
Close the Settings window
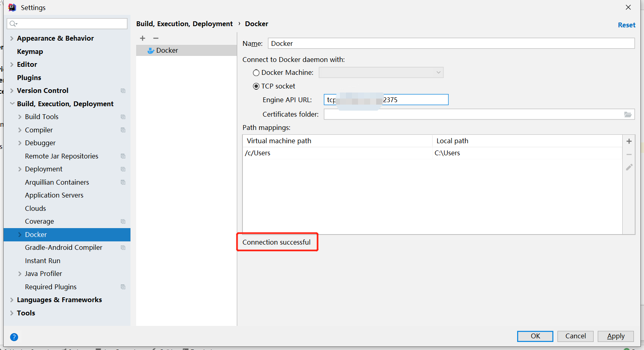coord(628,8)
